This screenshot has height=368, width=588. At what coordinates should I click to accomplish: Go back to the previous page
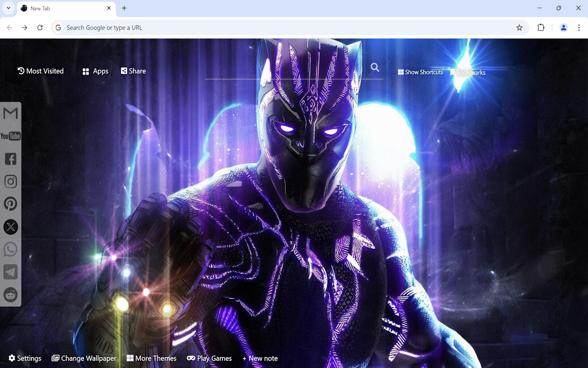pos(10,28)
